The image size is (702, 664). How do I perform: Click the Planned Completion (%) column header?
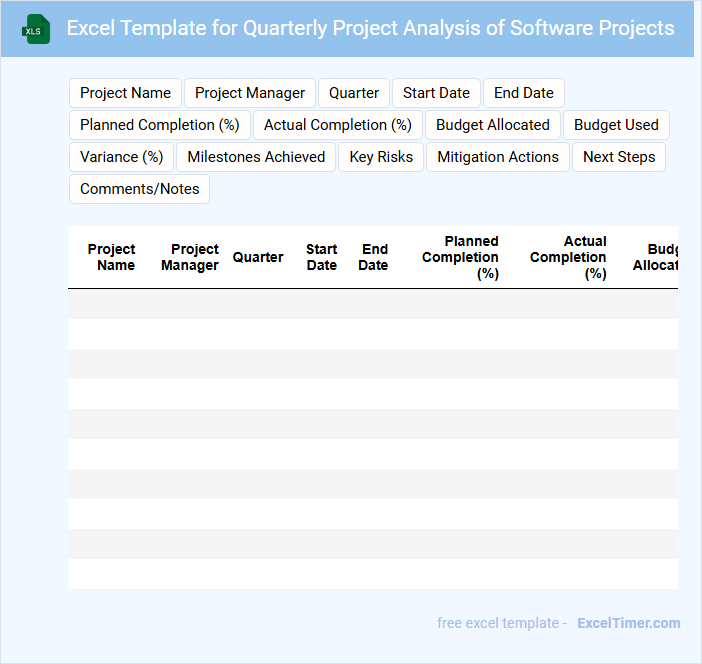(x=460, y=257)
